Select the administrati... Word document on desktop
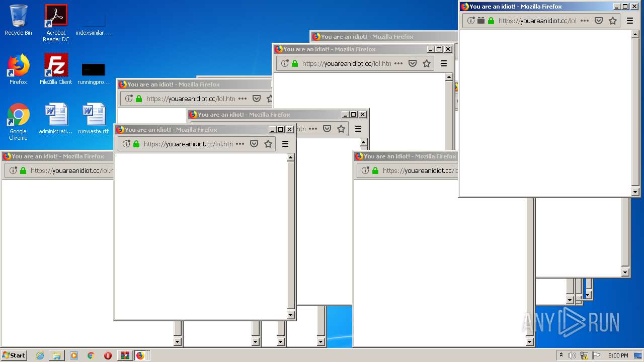The height and width of the screenshot is (362, 644). (x=56, y=119)
